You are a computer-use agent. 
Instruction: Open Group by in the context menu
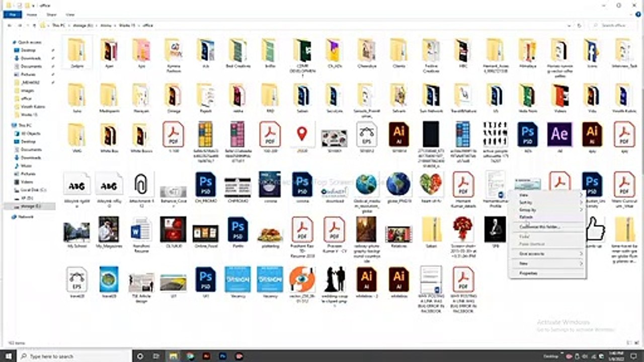pos(547,210)
